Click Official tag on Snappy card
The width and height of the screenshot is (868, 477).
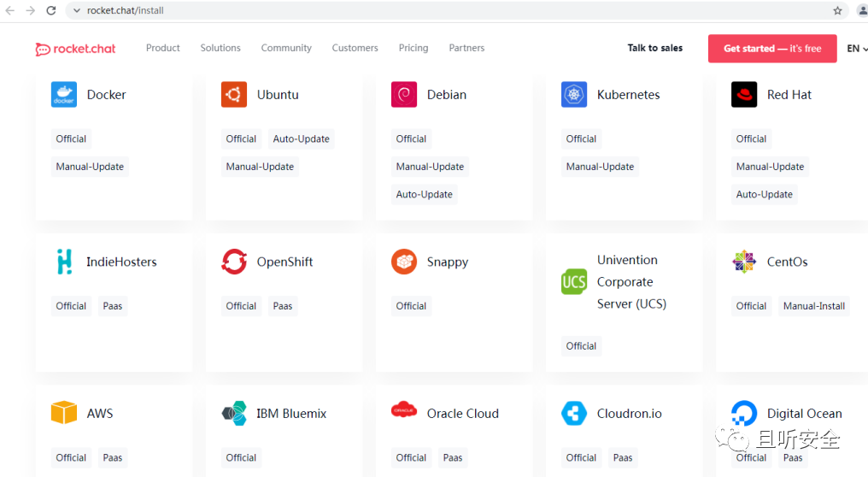(411, 306)
